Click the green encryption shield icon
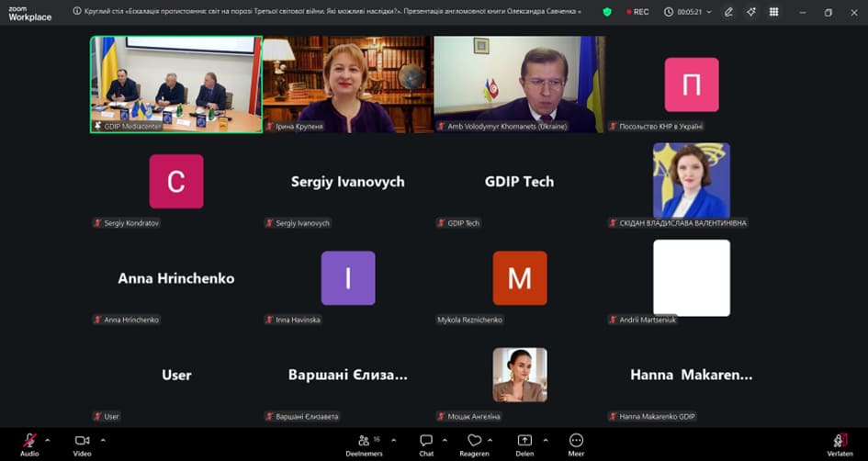 (606, 12)
